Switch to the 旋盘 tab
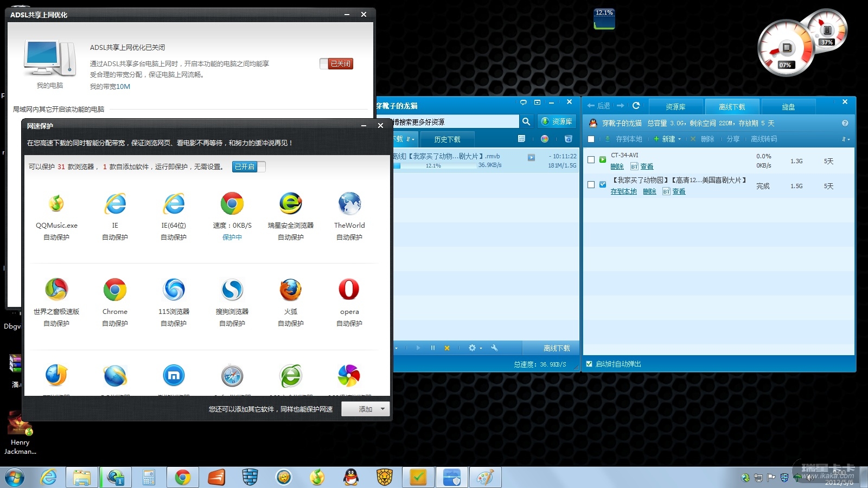Screen dimensions: 868x488 (788, 107)
